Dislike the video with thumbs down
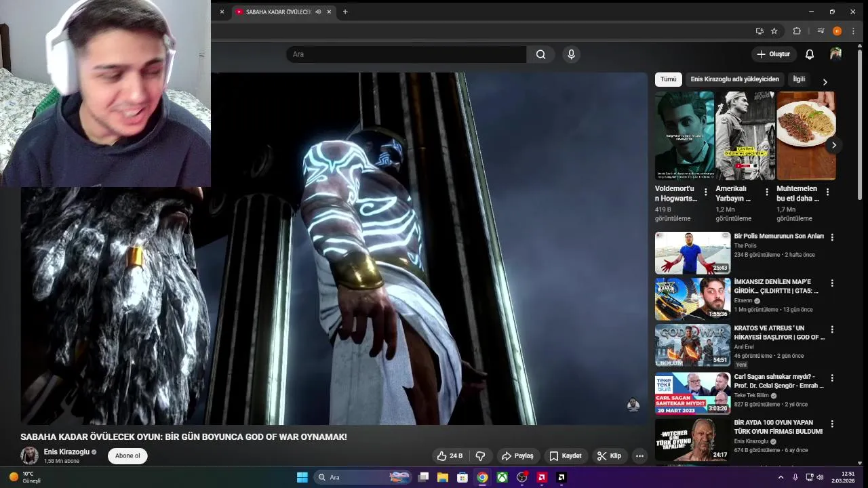This screenshot has height=488, width=868. 480,456
